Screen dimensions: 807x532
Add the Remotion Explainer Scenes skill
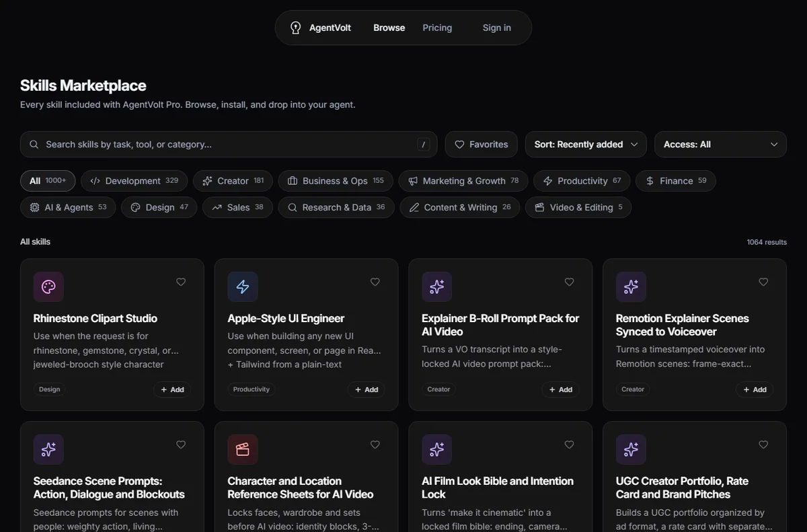click(x=755, y=389)
